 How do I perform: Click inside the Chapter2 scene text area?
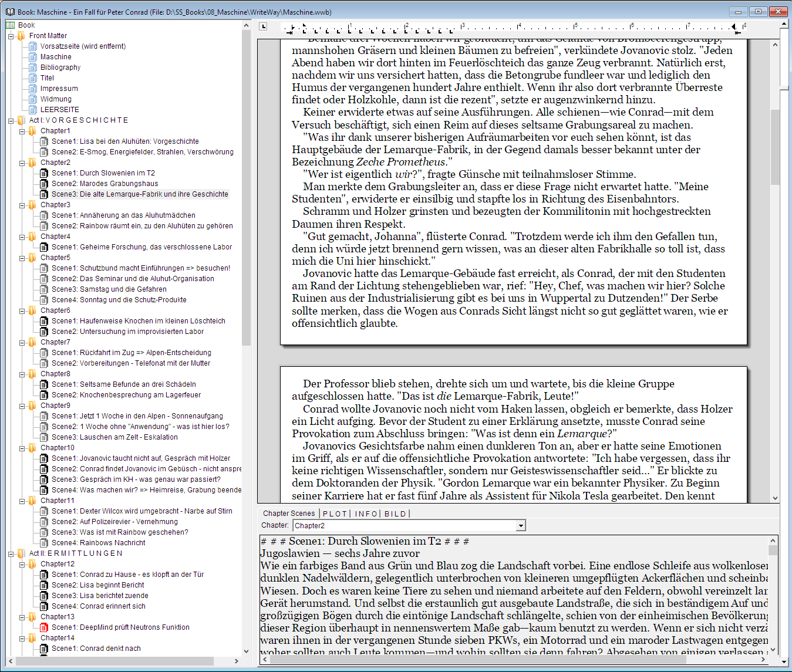pos(514,595)
